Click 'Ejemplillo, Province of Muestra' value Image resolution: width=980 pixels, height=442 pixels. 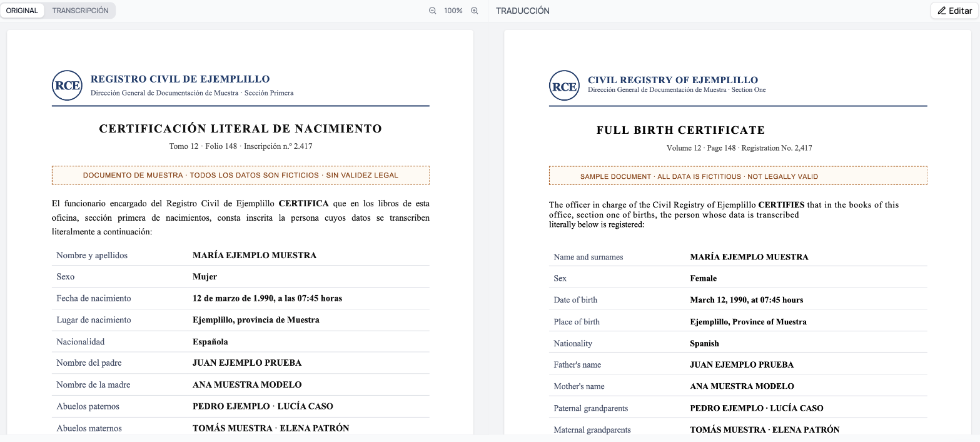pyautogui.click(x=748, y=322)
